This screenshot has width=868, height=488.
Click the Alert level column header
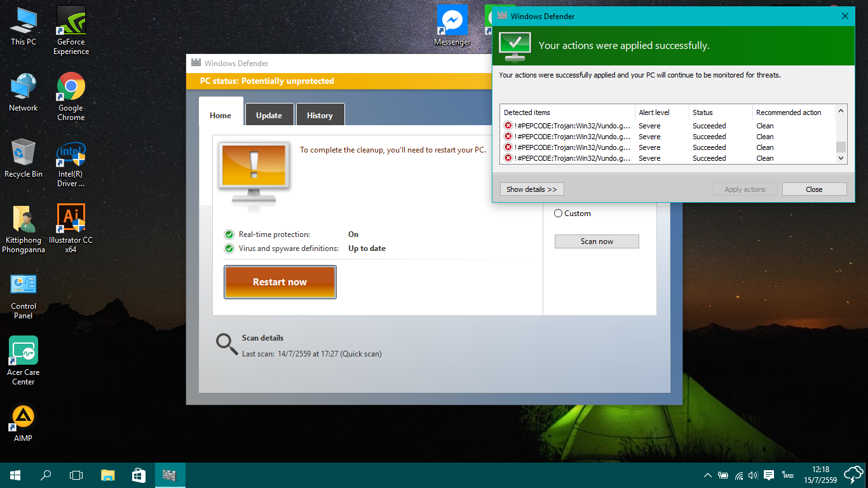pyautogui.click(x=662, y=112)
